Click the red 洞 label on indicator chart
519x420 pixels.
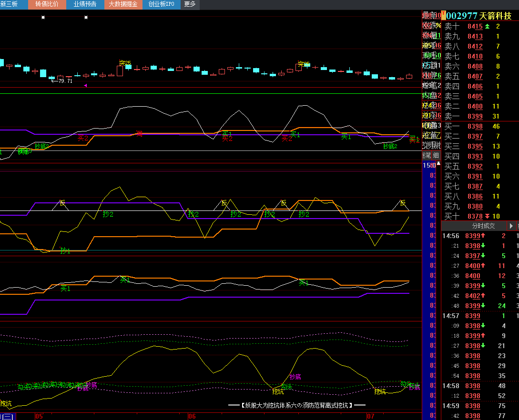coord(140,134)
